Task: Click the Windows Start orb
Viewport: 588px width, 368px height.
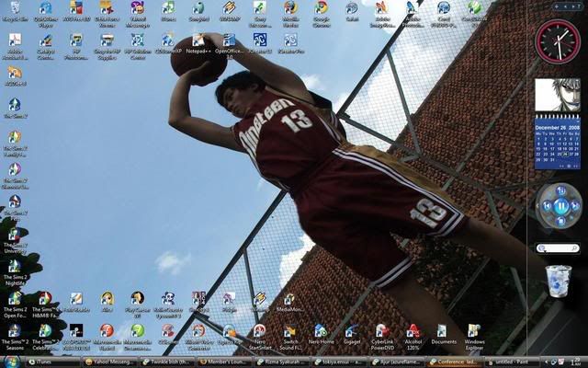Action: coord(9,362)
